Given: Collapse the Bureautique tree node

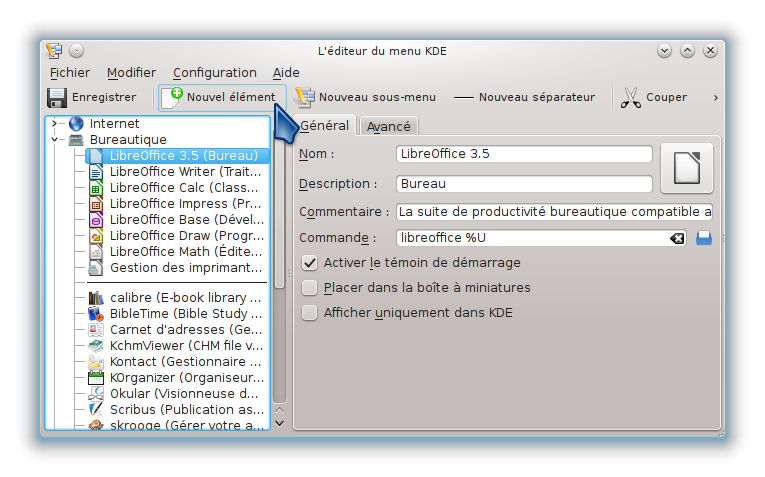Looking at the screenshot, I should click(54, 139).
